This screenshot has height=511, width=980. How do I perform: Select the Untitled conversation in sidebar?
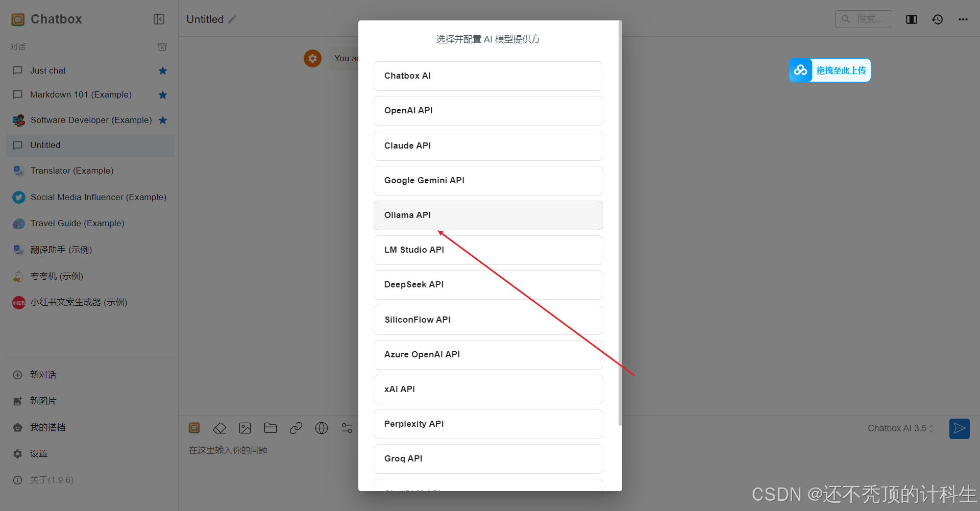click(90, 145)
